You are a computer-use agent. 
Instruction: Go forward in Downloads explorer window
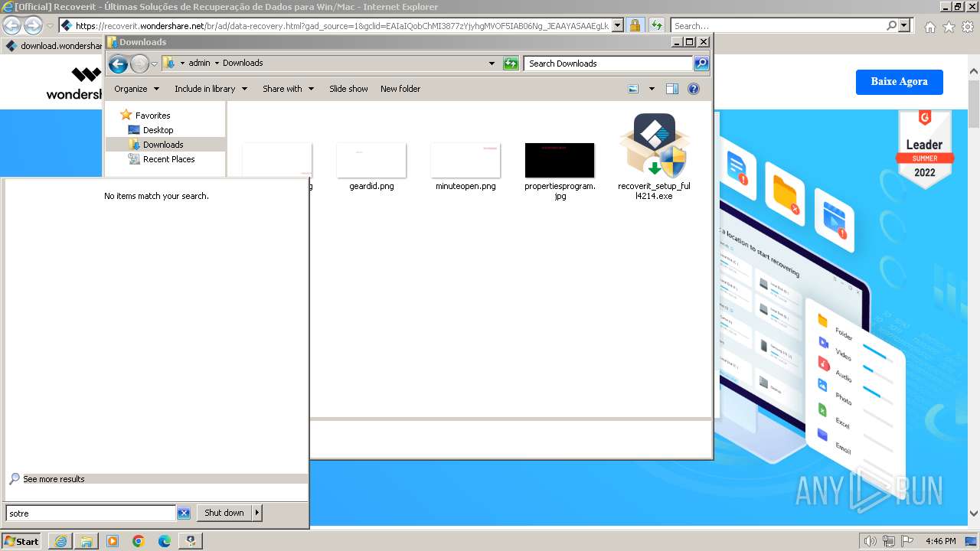139,64
